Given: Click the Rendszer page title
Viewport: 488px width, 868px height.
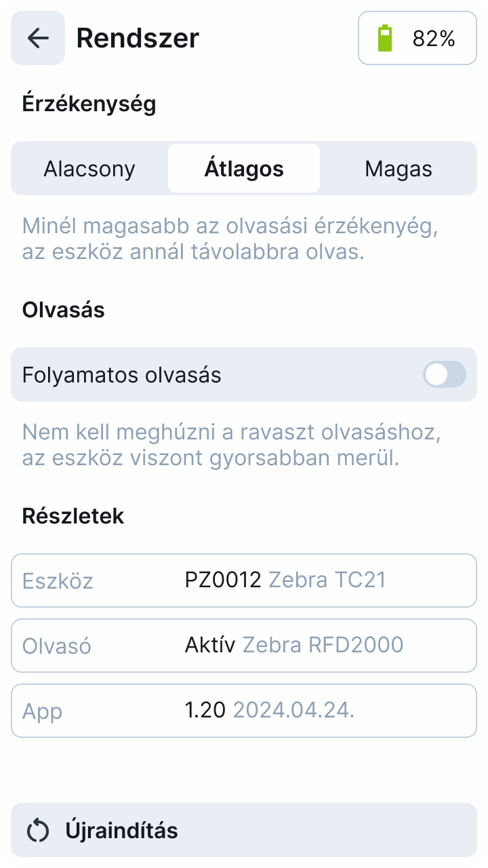Looking at the screenshot, I should tap(138, 38).
